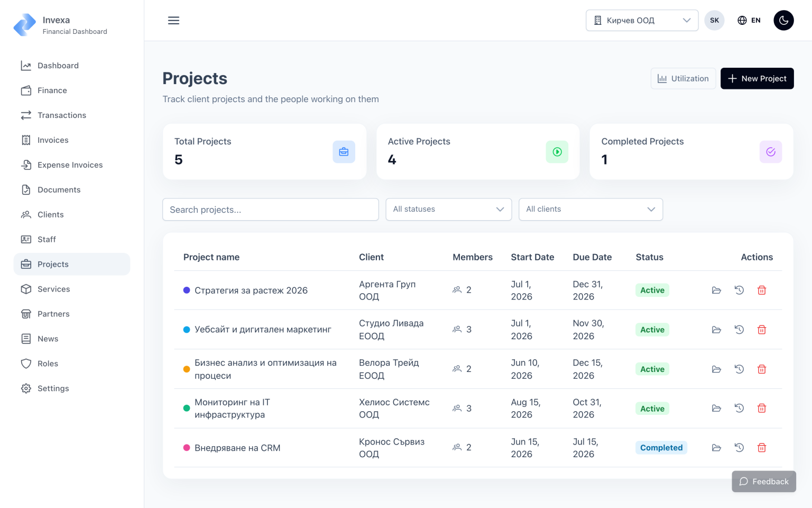The height and width of the screenshot is (508, 812).
Task: View history of Мониторинг на IT инфраструктура
Action: click(x=739, y=409)
